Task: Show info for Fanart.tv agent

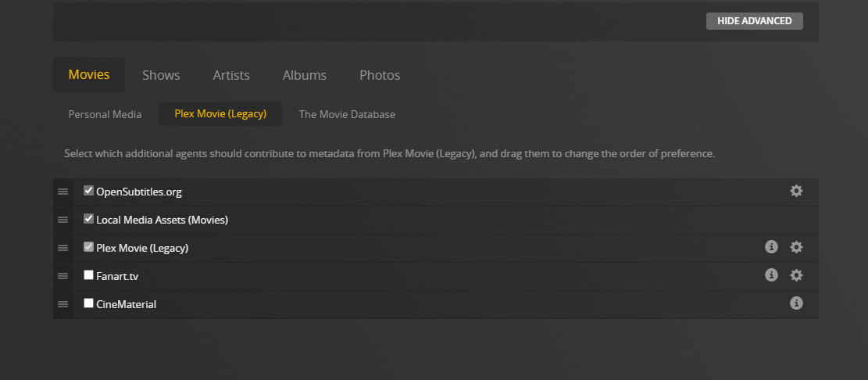Action: [771, 275]
